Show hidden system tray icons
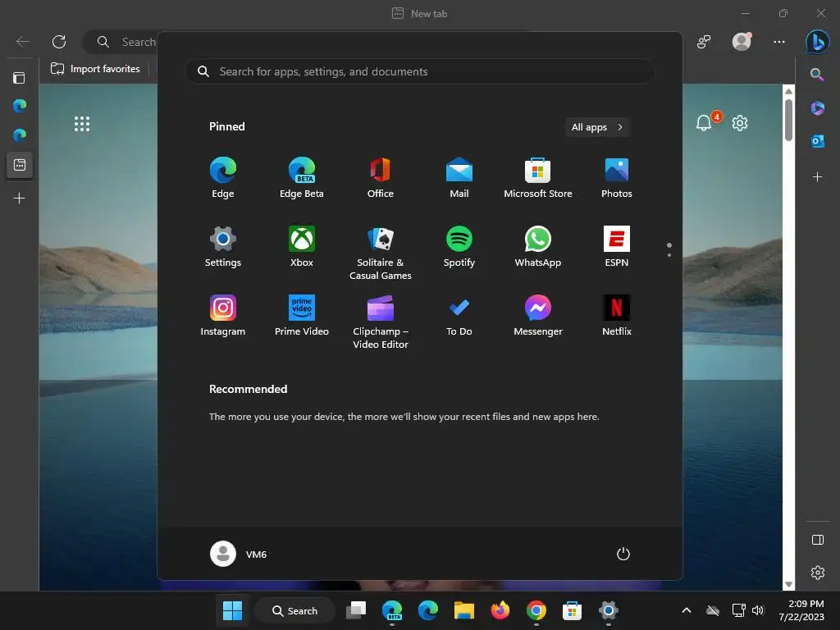Viewport: 840px width, 630px height. click(x=687, y=610)
